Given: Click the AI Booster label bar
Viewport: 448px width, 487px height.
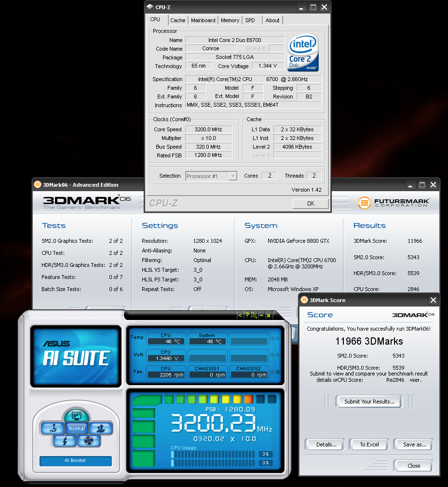Looking at the screenshot, I should 76,460.
